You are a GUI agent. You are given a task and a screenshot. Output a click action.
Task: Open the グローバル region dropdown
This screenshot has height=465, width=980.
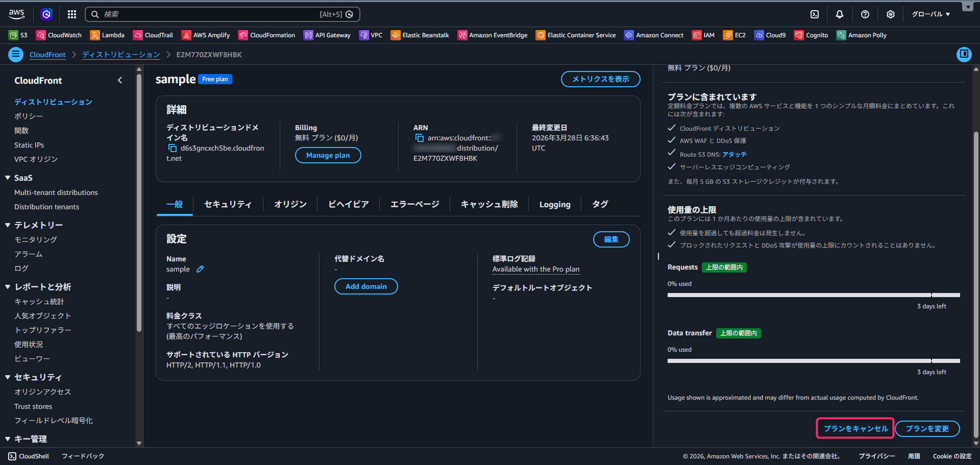pyautogui.click(x=930, y=14)
